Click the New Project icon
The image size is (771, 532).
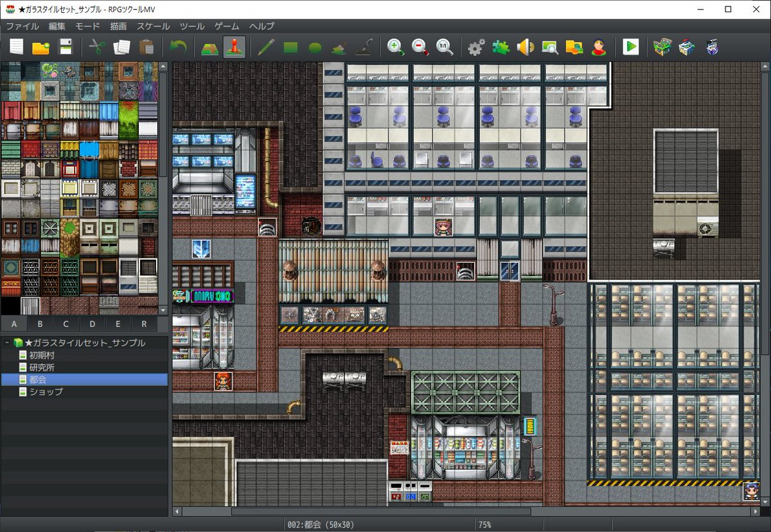[16, 47]
